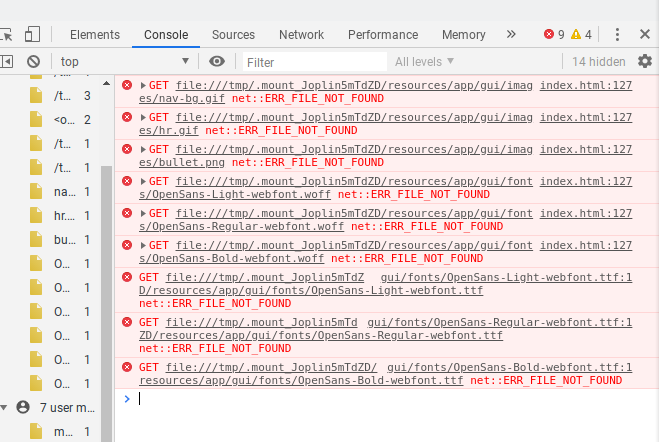Expand the nav-bg.gif GET error
Viewport: 659px width, 442px height.
click(x=143, y=86)
